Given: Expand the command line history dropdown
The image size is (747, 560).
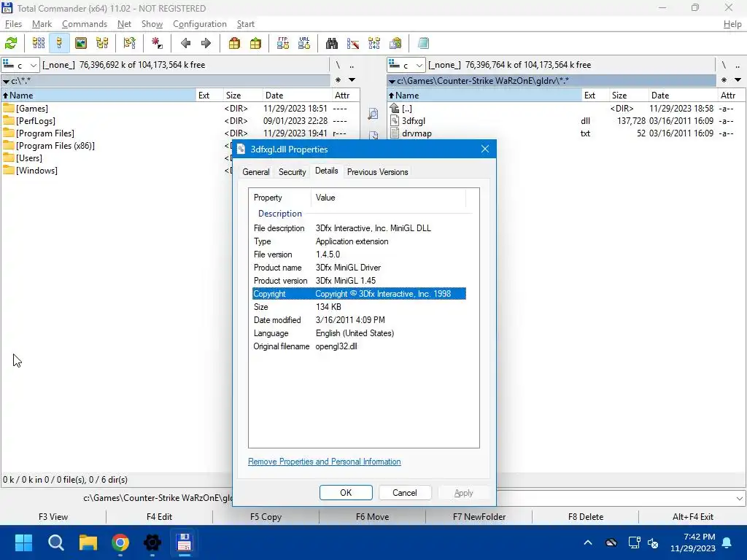Looking at the screenshot, I should pos(739,499).
